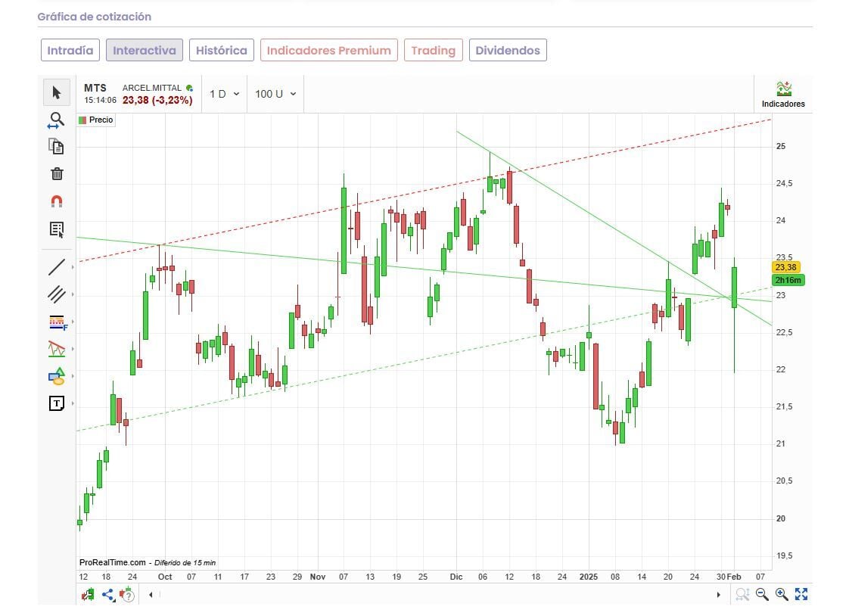Open the object list selection icon
852x616 pixels.
click(57, 229)
